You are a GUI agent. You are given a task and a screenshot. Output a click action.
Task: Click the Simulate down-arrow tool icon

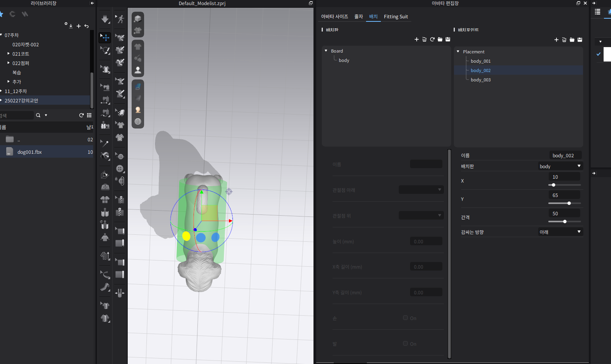tap(105, 19)
